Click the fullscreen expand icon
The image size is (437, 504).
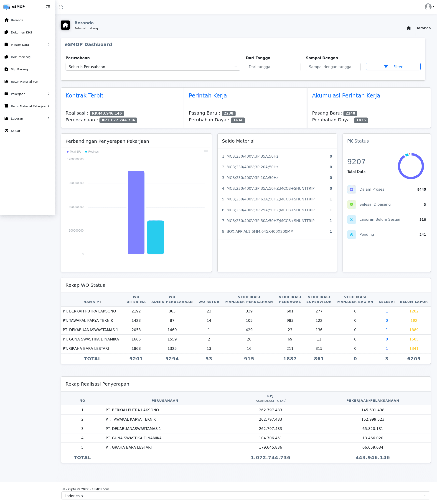pos(61,7)
